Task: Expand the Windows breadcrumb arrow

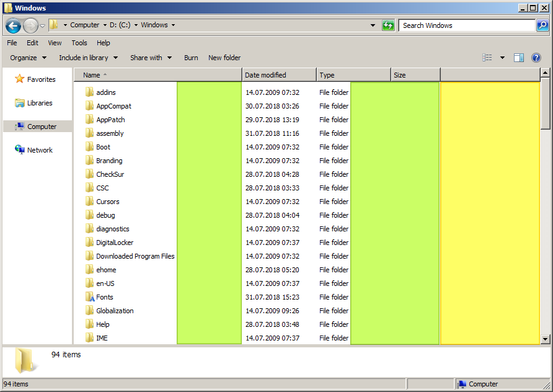Action: tap(173, 25)
